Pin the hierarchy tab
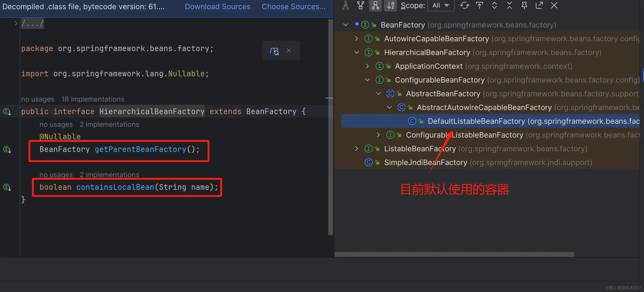Image resolution: width=644 pixels, height=292 pixels. 524,5
